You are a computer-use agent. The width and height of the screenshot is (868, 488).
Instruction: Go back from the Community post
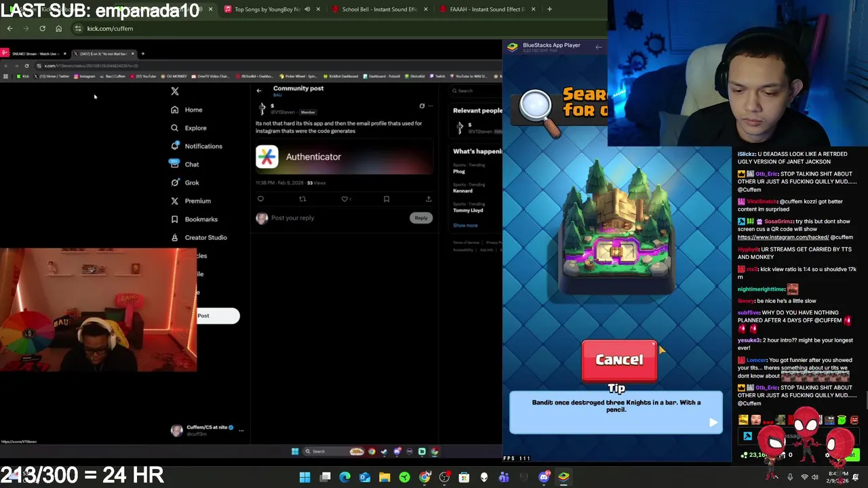pos(259,91)
